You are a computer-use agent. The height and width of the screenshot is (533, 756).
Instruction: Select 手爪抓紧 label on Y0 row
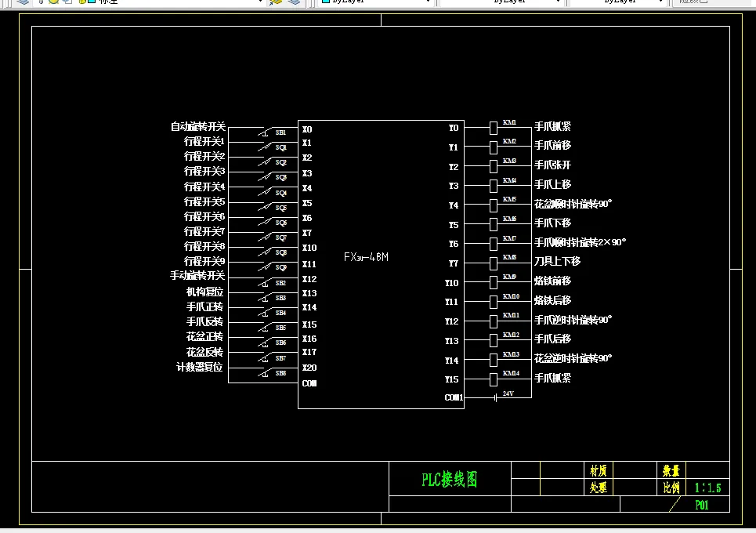[552, 126]
